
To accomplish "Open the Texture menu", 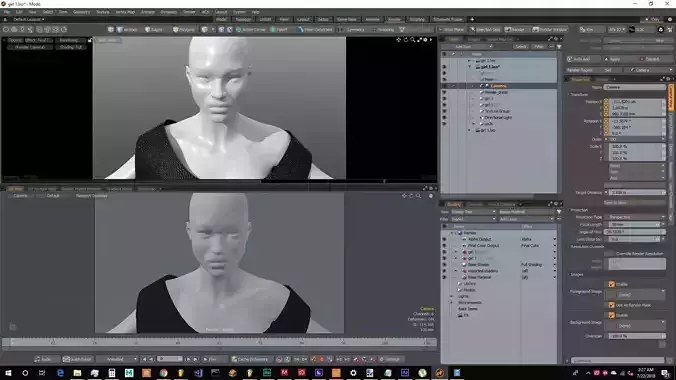I will [103, 12].
